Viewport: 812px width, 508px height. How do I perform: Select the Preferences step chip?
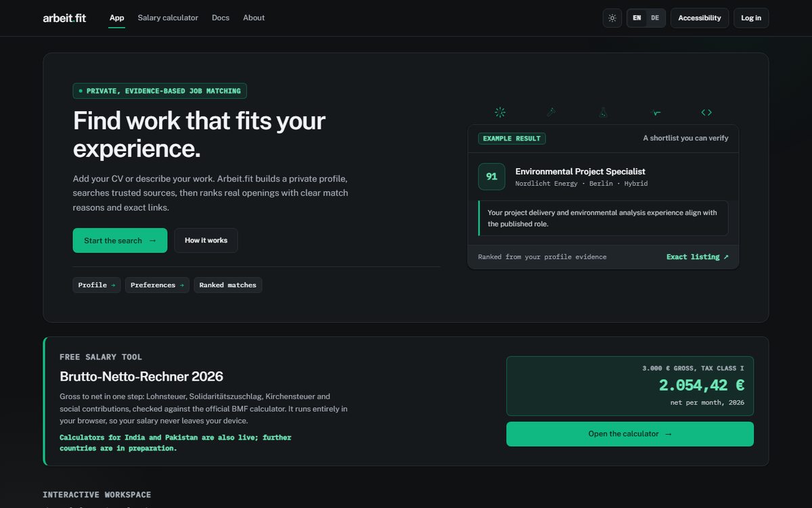[x=157, y=285]
